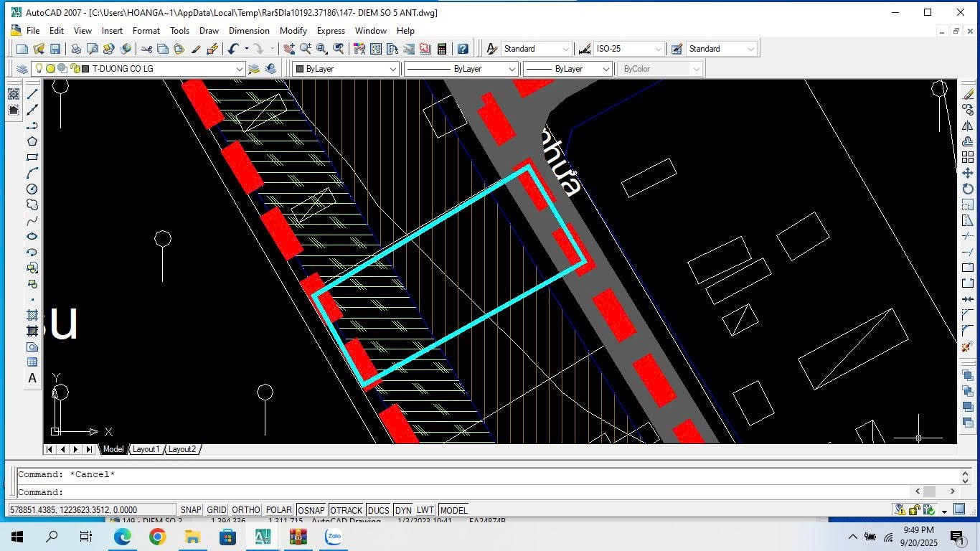Click the MODEL space status button

(453, 510)
